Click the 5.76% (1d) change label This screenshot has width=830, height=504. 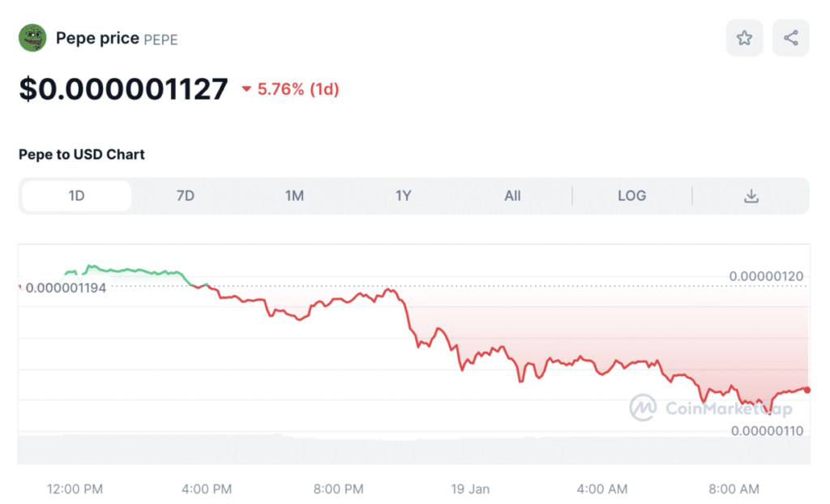(x=298, y=89)
